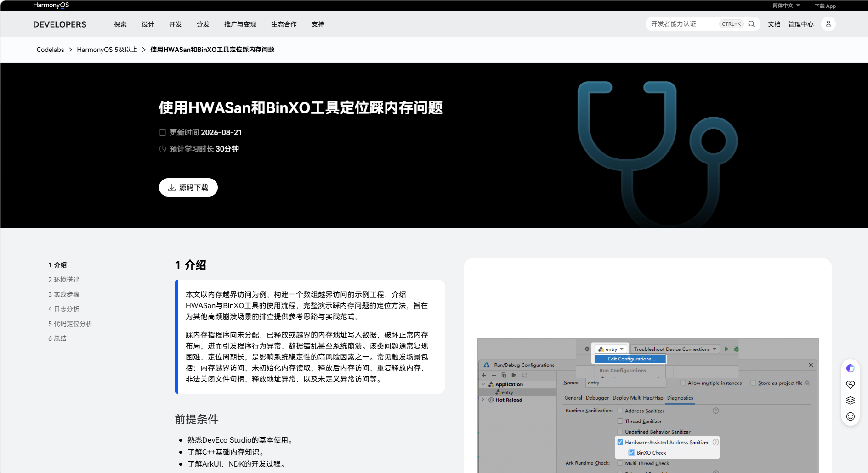Jump to section 5 代码定位分析

tap(70, 324)
